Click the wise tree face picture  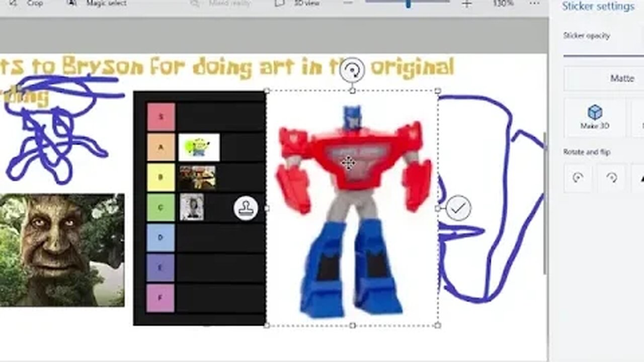[62, 250]
